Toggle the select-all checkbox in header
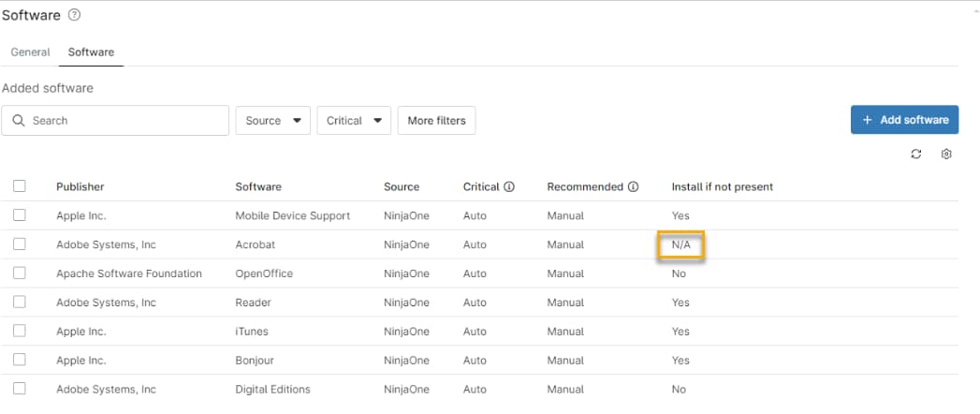 (20, 186)
